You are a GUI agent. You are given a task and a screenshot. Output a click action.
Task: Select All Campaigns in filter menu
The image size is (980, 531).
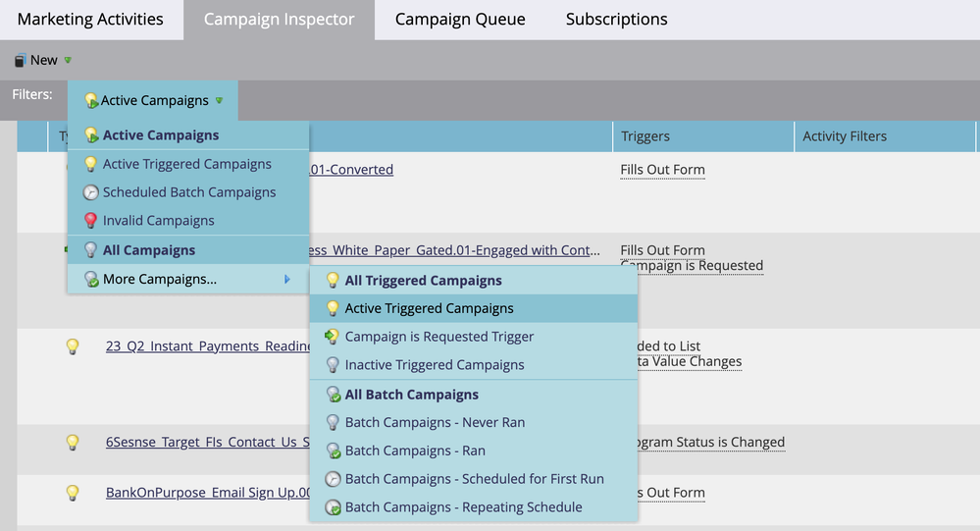tap(148, 250)
